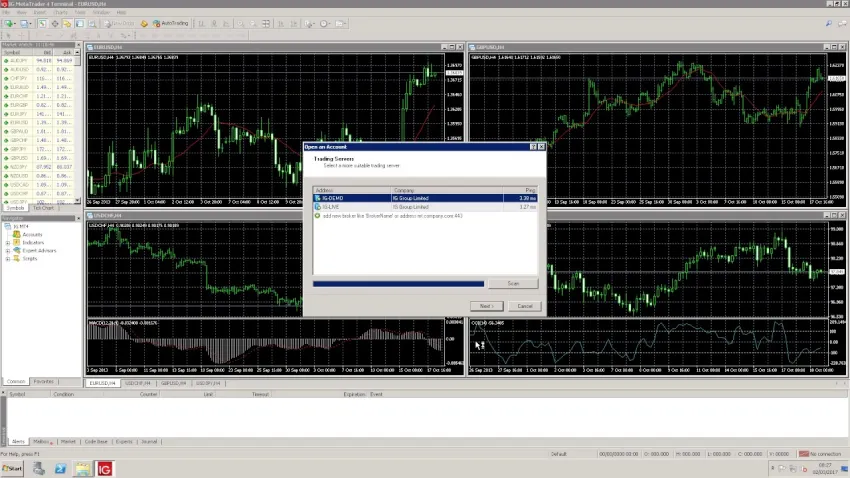This screenshot has width=850, height=478.
Task: Click the Windows Start button
Action: click(12, 469)
